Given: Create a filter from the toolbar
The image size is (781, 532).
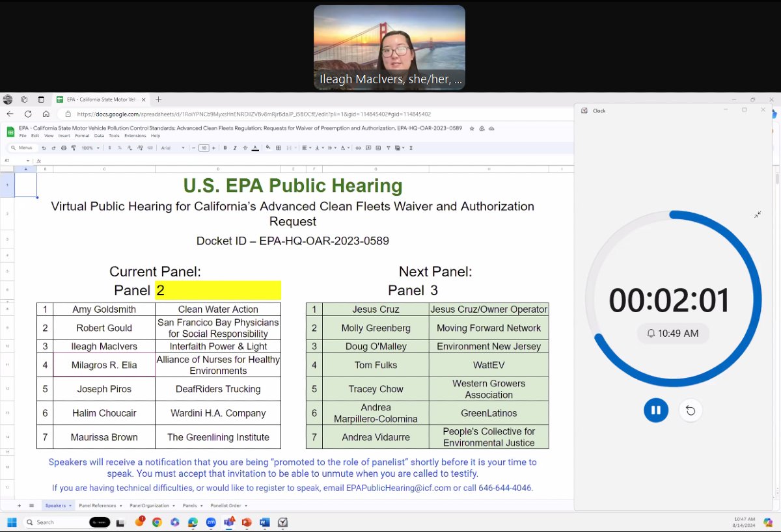Looking at the screenshot, I should 389,148.
